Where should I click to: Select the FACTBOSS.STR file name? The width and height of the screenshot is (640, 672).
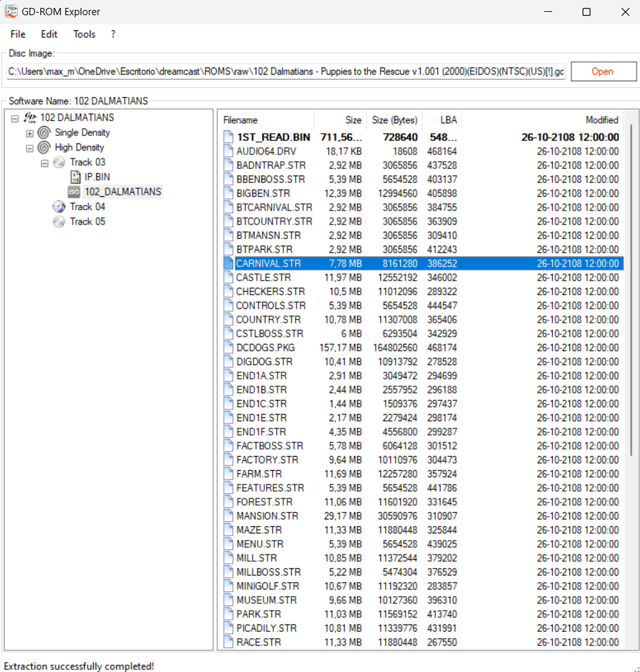point(269,446)
